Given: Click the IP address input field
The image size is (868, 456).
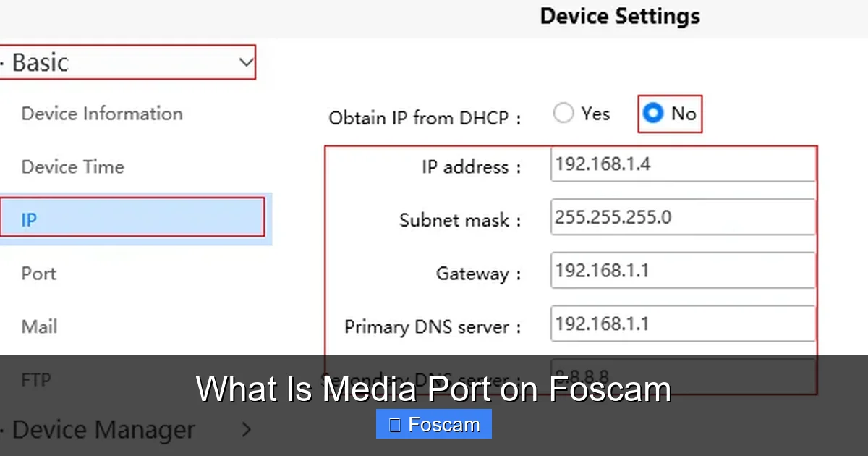Looking at the screenshot, I should coord(682,164).
